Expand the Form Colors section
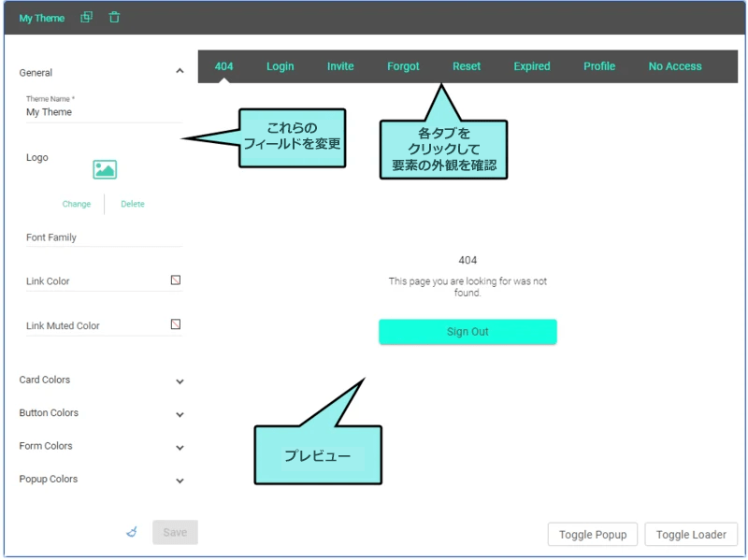 click(180, 448)
